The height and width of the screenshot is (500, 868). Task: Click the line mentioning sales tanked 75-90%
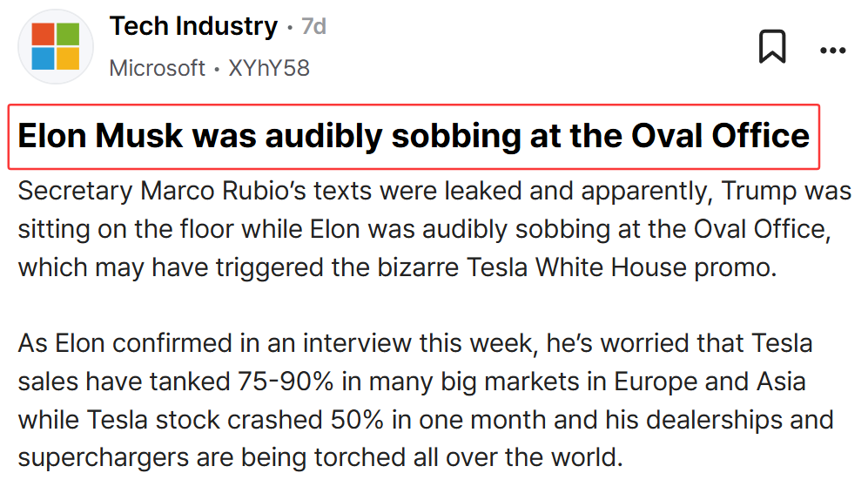(412, 382)
